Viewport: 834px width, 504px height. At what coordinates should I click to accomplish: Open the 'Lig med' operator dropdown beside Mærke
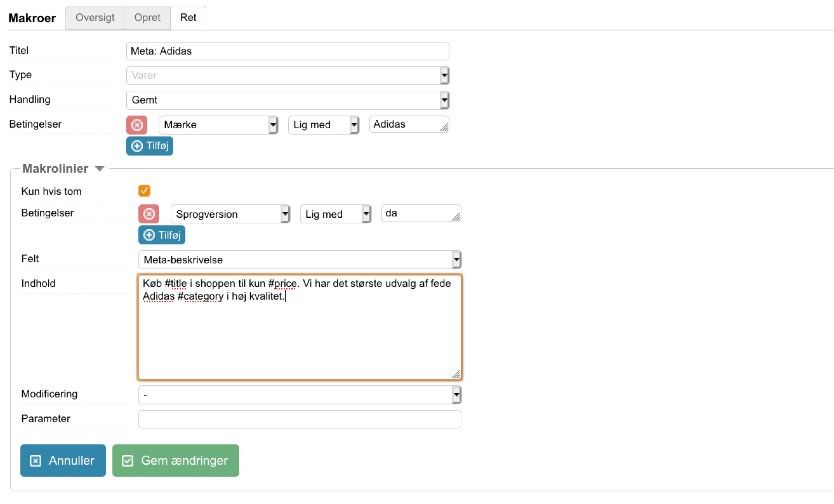pyautogui.click(x=324, y=125)
